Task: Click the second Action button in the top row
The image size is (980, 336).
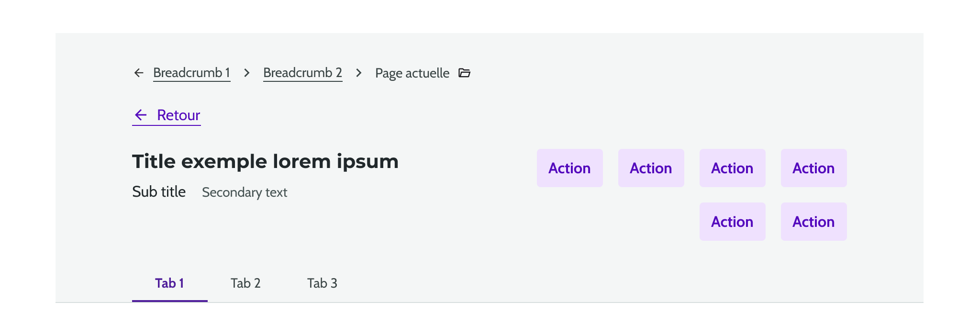Action: coord(651,168)
